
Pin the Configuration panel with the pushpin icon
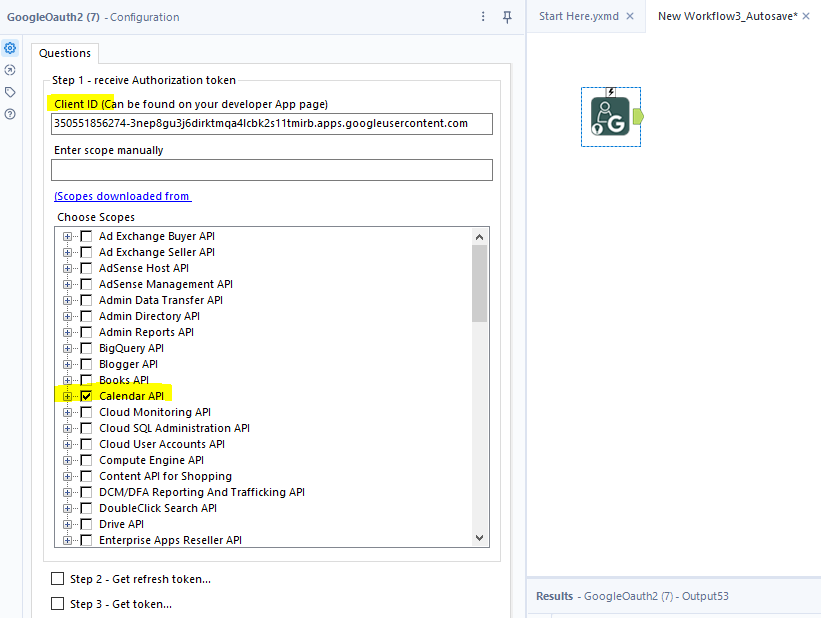[507, 17]
